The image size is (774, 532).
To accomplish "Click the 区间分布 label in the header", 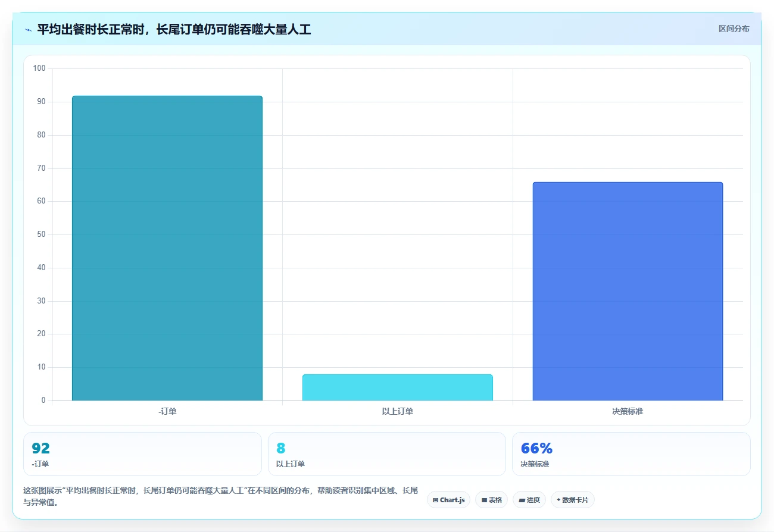I will (734, 29).
